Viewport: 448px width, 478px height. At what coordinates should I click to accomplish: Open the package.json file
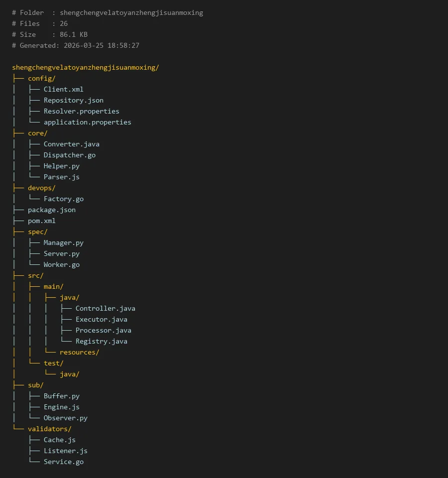51,210
